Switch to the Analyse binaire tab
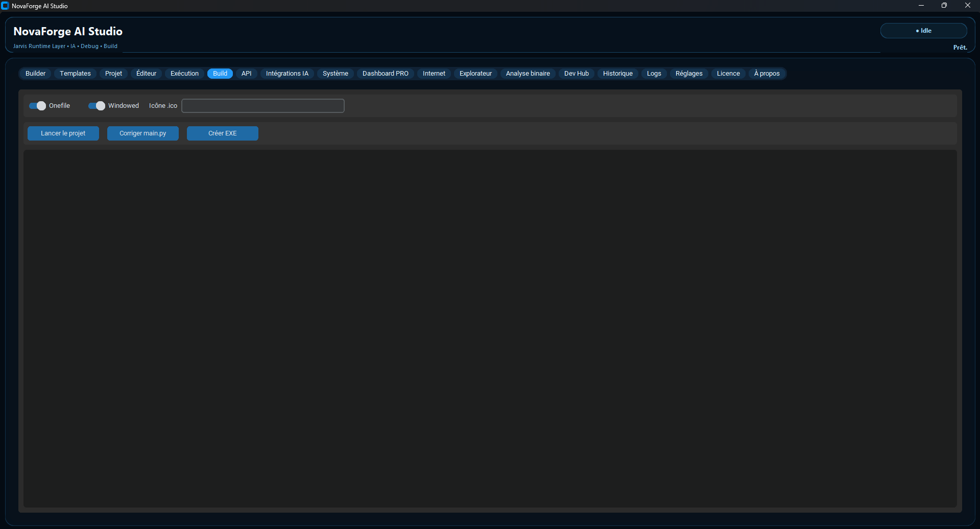This screenshot has width=980, height=529. point(528,74)
